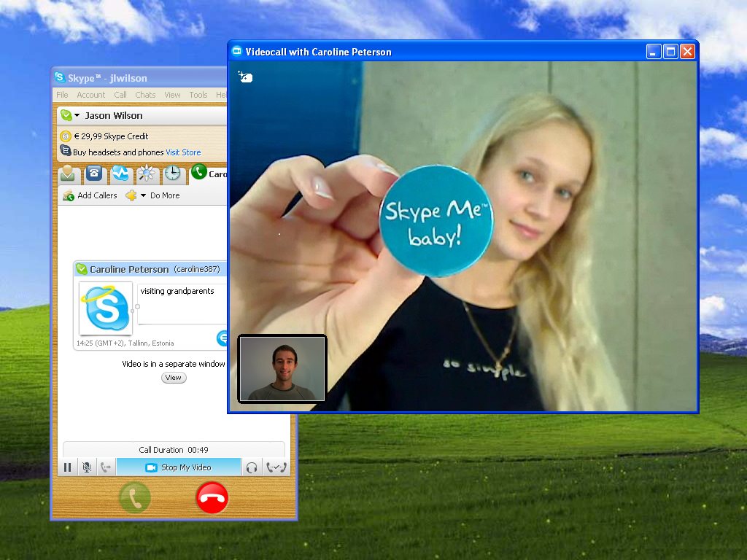
Task: Click the '€ 29,99 Skype Credit' text
Action: [111, 136]
